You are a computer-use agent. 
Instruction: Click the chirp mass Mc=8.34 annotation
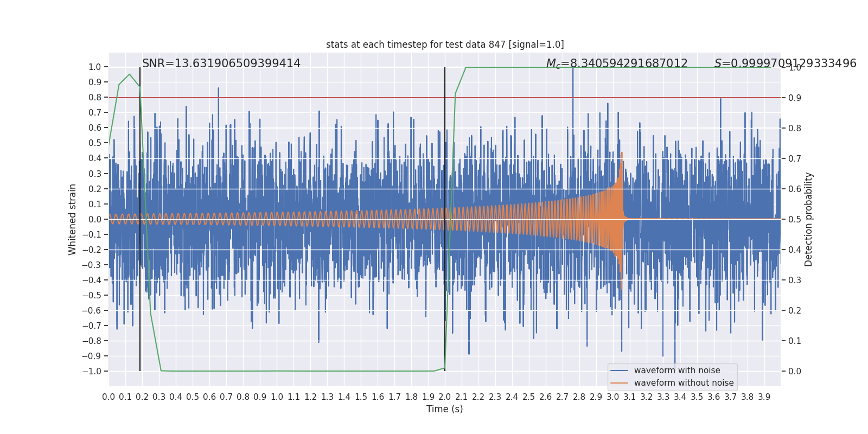click(x=617, y=63)
